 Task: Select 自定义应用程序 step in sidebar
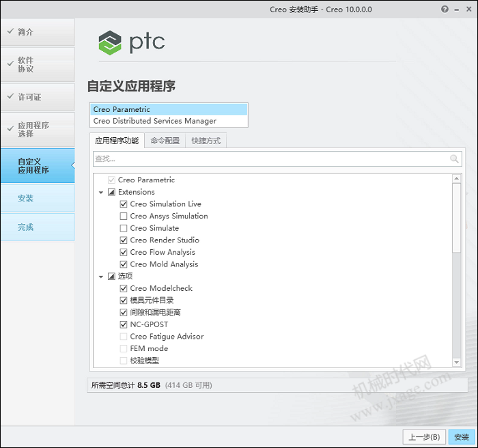click(x=37, y=165)
